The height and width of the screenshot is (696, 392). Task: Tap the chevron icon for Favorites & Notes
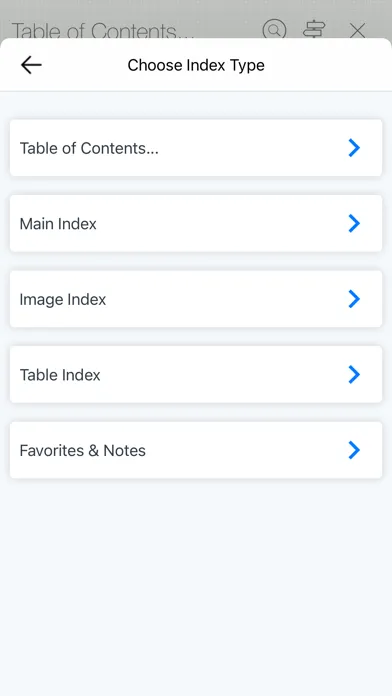[354, 450]
